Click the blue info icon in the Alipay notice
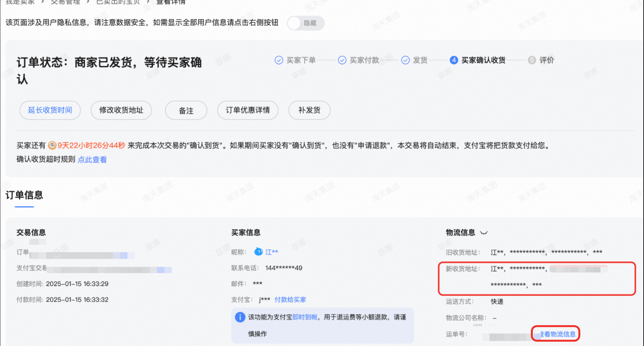 tap(240, 317)
